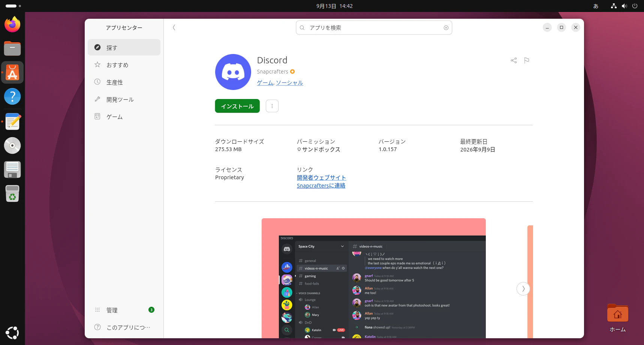
Task: Go back using the back arrow
Action: click(174, 27)
